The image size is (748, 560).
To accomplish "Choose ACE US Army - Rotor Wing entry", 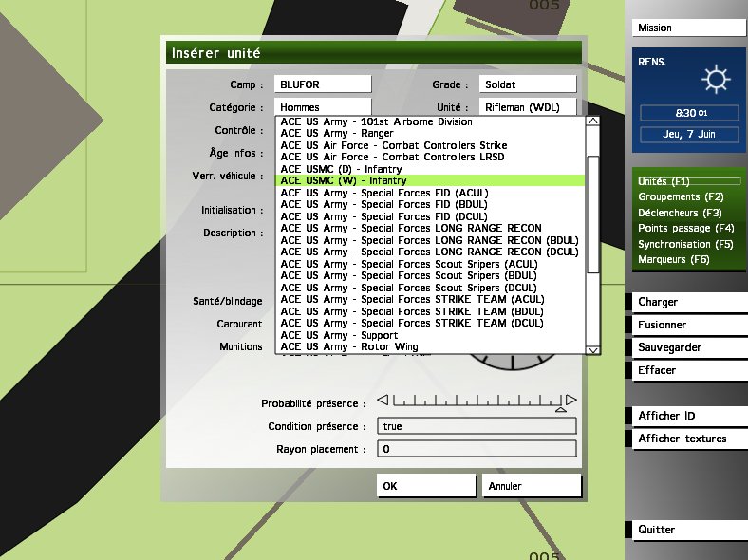I will [x=430, y=346].
